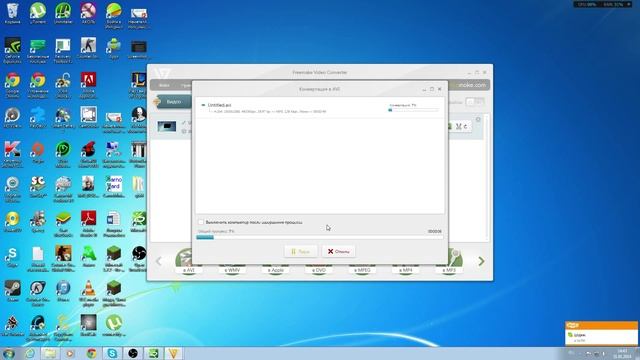Image resolution: width=640 pixels, height=360 pixels.
Task: Show next formats with green right arrow
Action: click(x=481, y=261)
